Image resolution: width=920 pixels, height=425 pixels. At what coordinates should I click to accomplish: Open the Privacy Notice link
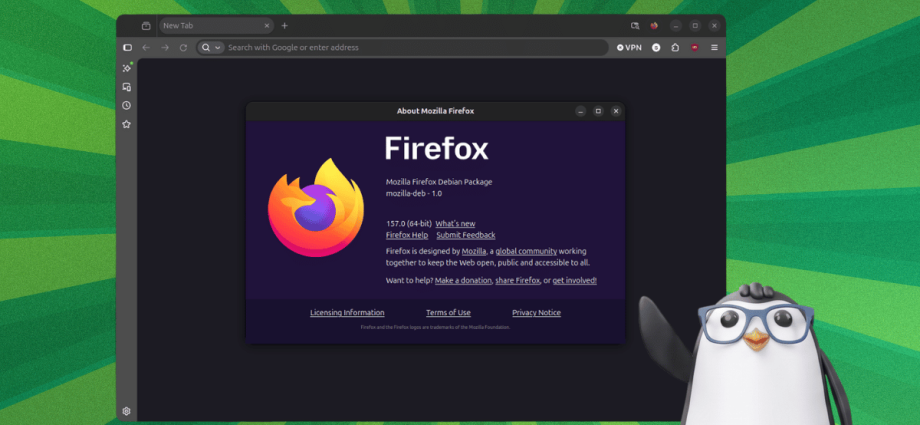(x=536, y=313)
